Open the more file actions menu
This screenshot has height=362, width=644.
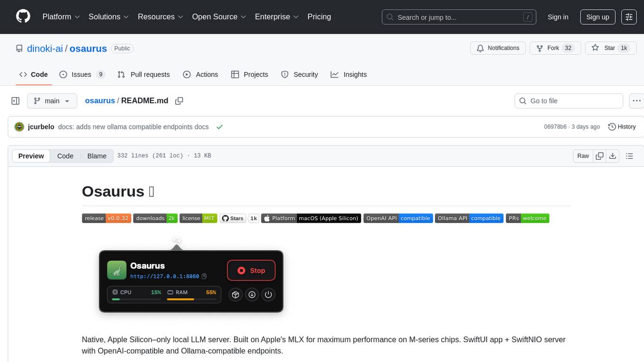pos(636,101)
